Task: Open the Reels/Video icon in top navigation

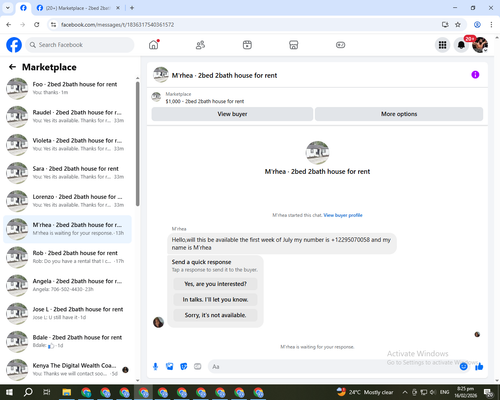Action: [247, 45]
